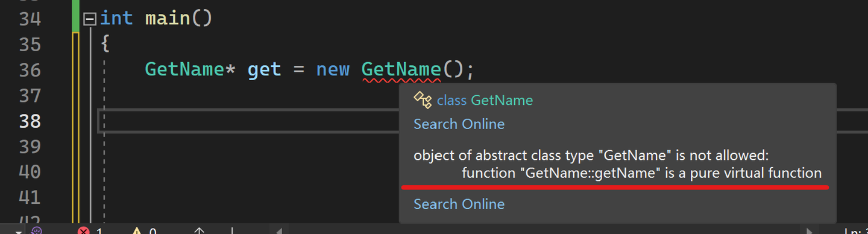Click the class GetName link in tooltip

[485, 100]
